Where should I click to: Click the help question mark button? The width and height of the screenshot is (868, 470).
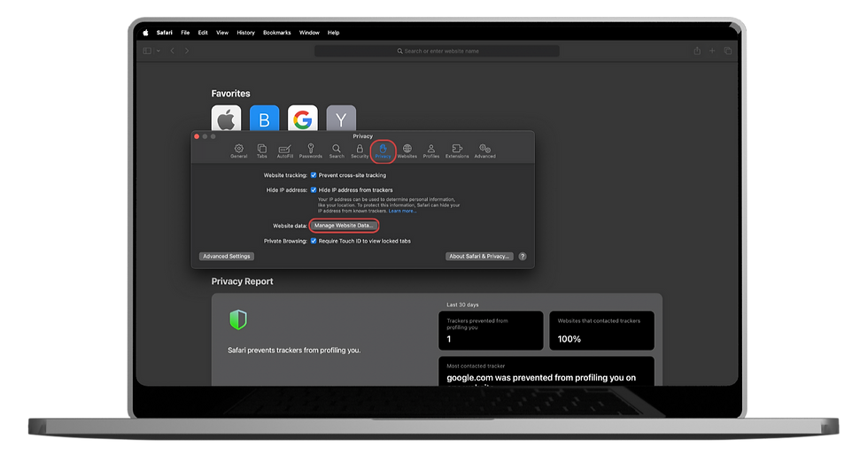click(522, 257)
